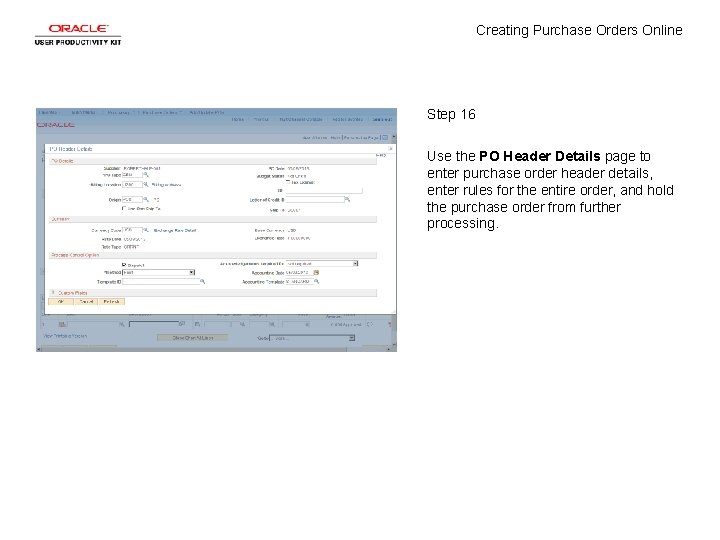Screen dimensions: 720x540
Task: Click in the Tax Exempt ID input field
Action: coord(324,190)
